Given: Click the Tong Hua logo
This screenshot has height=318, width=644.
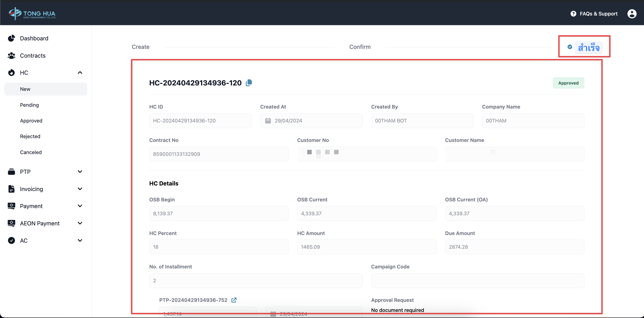Looking at the screenshot, I should (x=32, y=13).
